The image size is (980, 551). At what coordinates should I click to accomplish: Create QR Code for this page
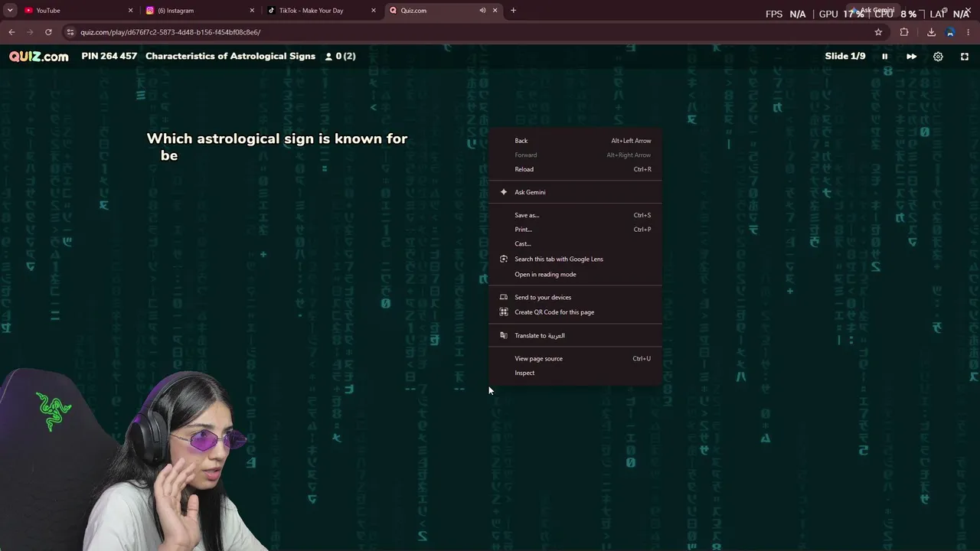(575, 312)
